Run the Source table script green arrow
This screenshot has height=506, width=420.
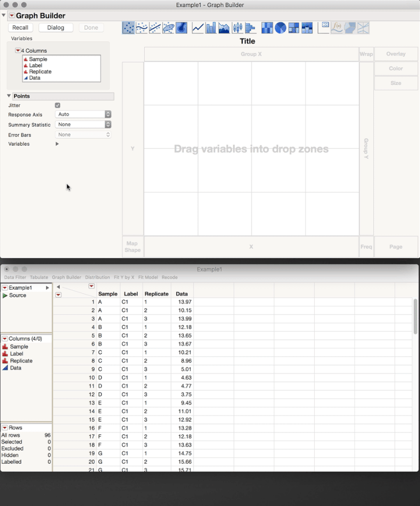point(5,295)
